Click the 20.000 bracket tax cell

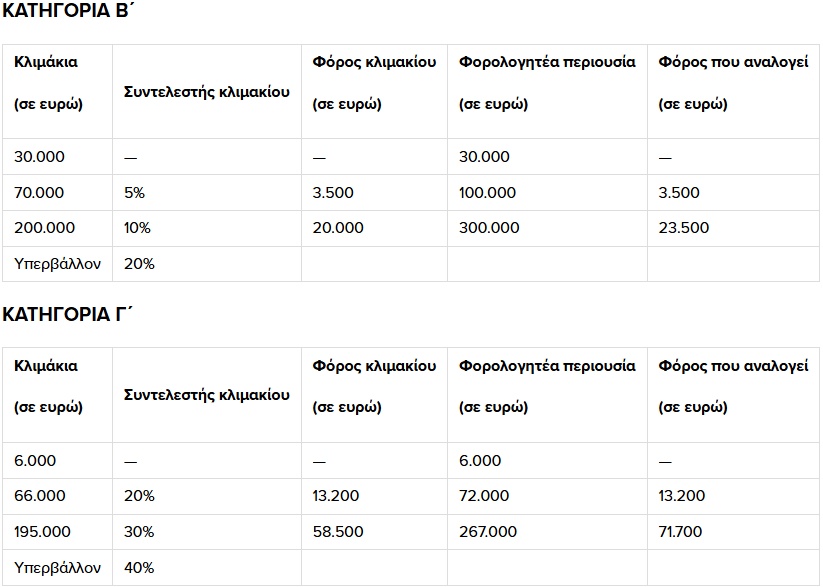pos(338,228)
